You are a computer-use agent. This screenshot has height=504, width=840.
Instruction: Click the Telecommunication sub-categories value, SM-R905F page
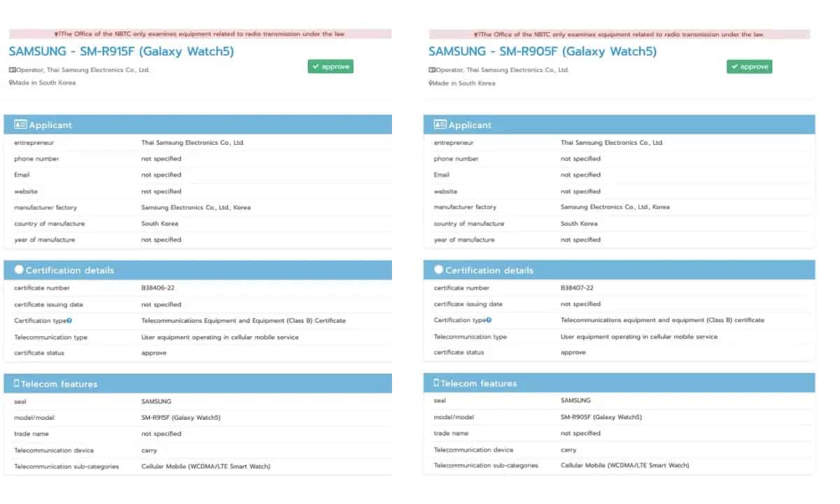click(x=625, y=465)
